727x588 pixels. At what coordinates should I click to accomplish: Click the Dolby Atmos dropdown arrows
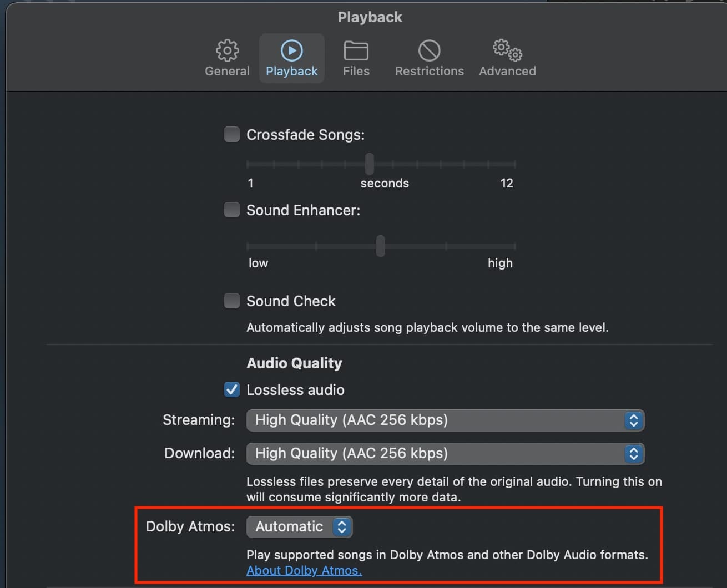pos(342,526)
